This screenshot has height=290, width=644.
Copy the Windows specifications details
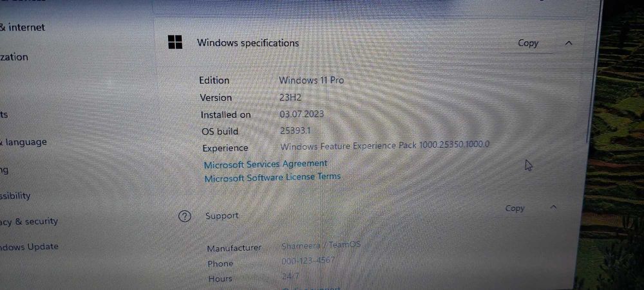click(528, 43)
